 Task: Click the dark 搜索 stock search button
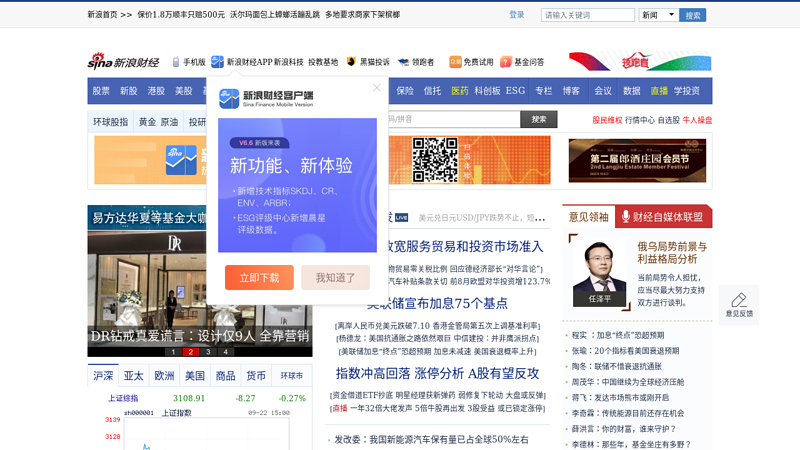click(x=539, y=119)
